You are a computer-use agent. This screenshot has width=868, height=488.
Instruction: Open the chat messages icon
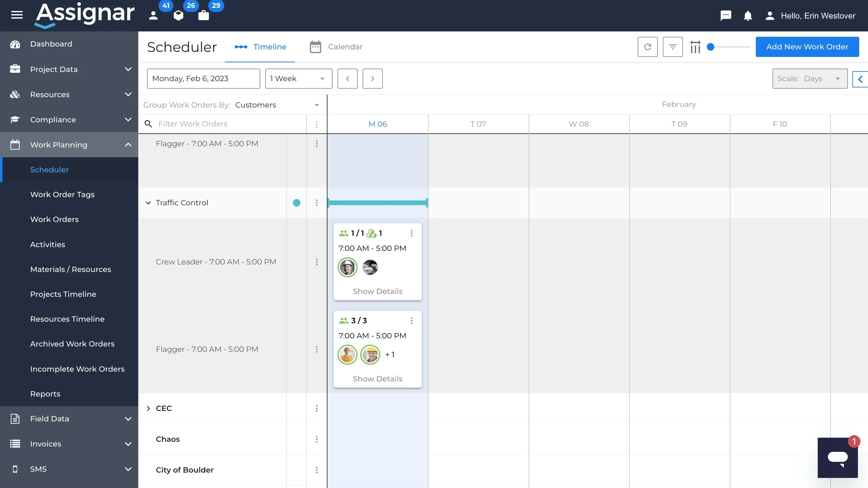tap(725, 15)
